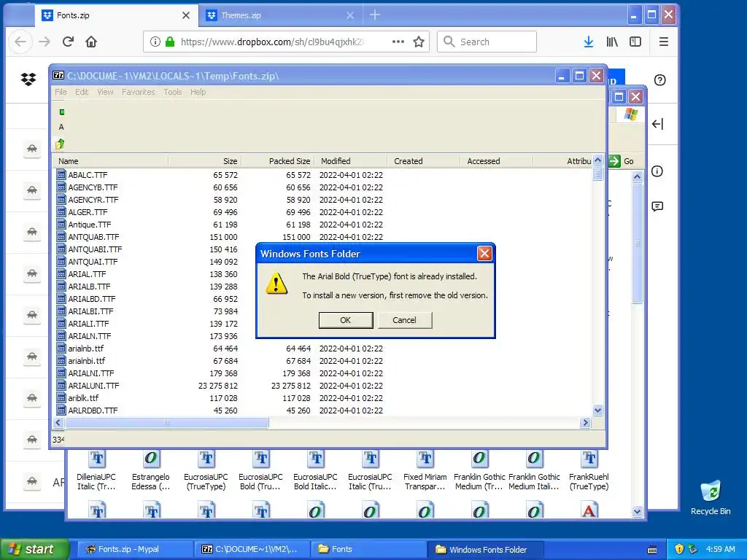This screenshot has width=747, height=560.
Task: Select EucrosiaUPC (TrueType) font in Fonts window
Action: pos(206,470)
